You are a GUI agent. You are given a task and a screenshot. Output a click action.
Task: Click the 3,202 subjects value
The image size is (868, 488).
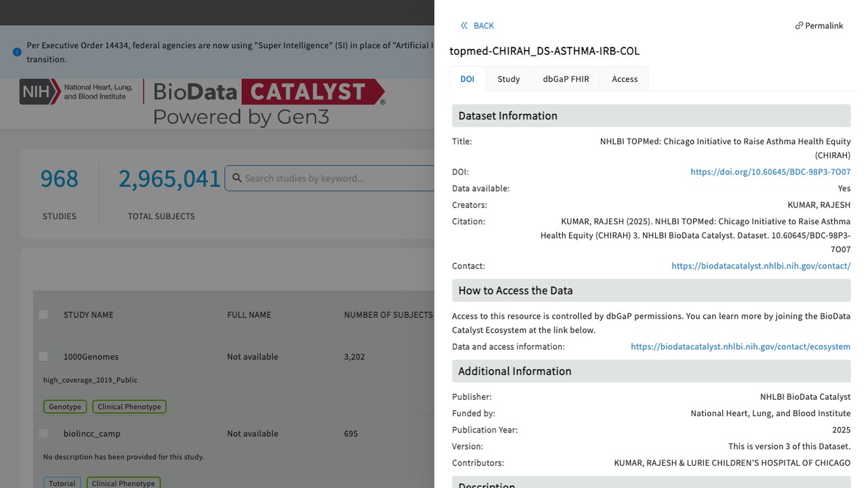pyautogui.click(x=355, y=357)
